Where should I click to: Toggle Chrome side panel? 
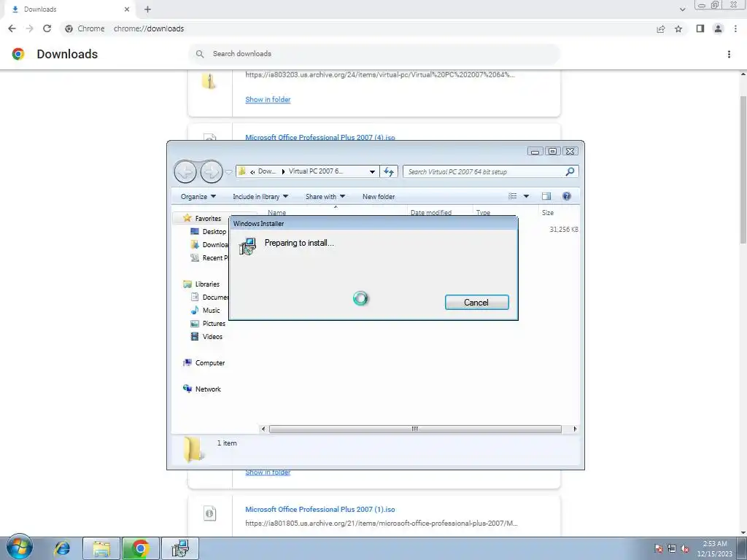[x=700, y=28]
